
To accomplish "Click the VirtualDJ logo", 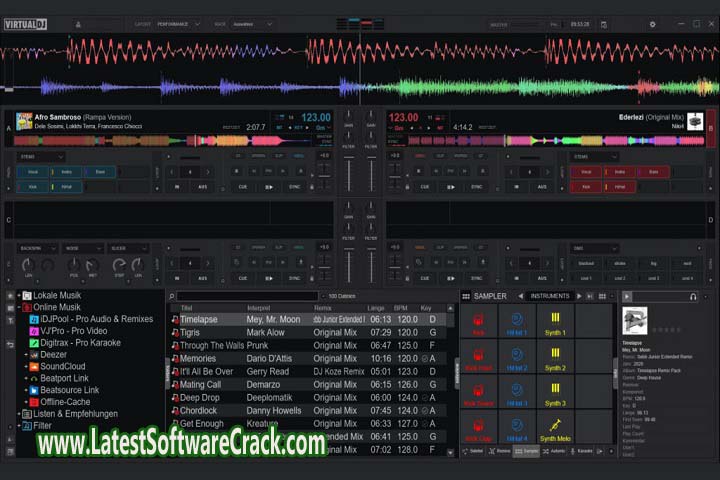I will tap(26, 24).
